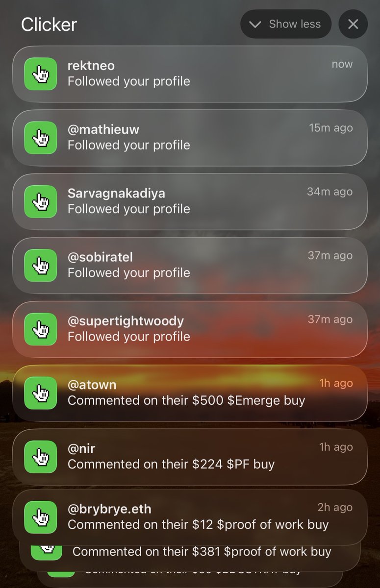The image size is (380, 588).
Task: Tap the Clicker icon on rektneo notification
Action: (41, 73)
